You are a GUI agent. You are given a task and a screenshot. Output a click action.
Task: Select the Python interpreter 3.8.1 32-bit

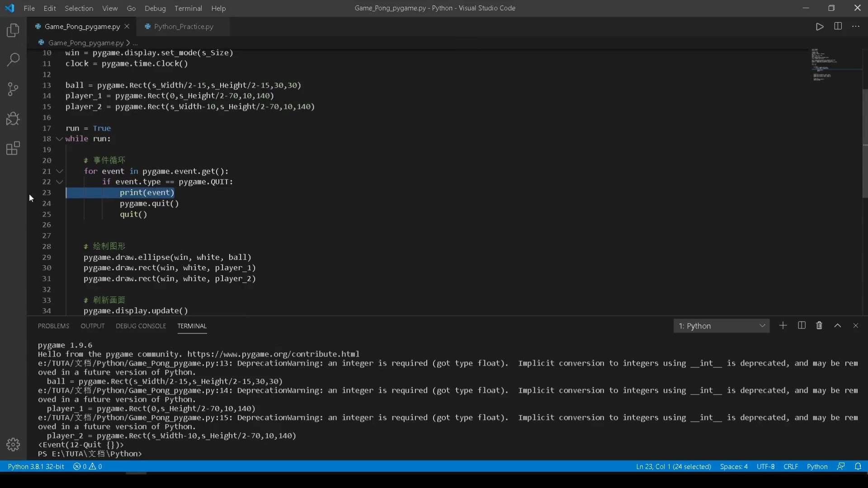coord(36,466)
